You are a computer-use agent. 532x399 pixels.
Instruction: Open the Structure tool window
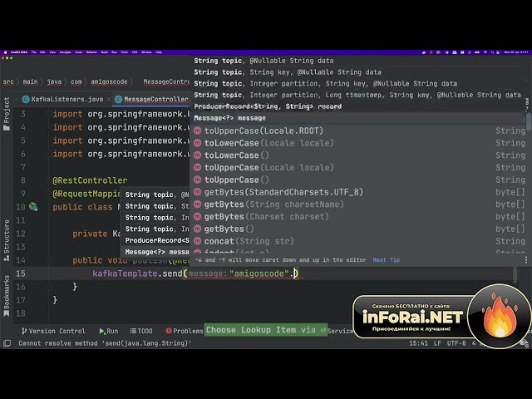tap(7, 240)
